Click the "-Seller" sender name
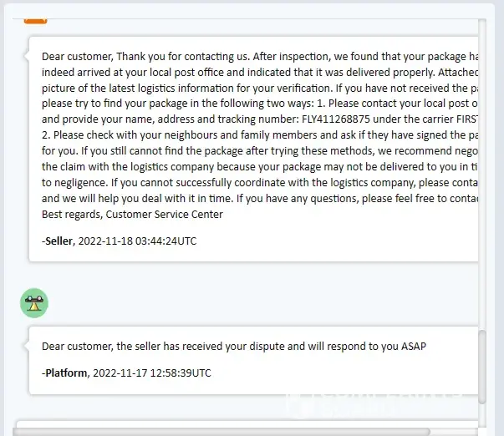The width and height of the screenshot is (504, 436). click(x=58, y=241)
